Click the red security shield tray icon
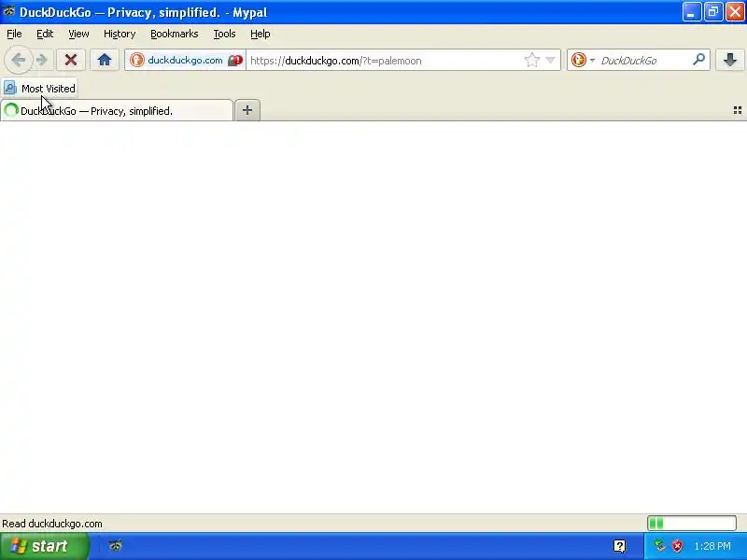The image size is (747, 560). [x=677, y=546]
